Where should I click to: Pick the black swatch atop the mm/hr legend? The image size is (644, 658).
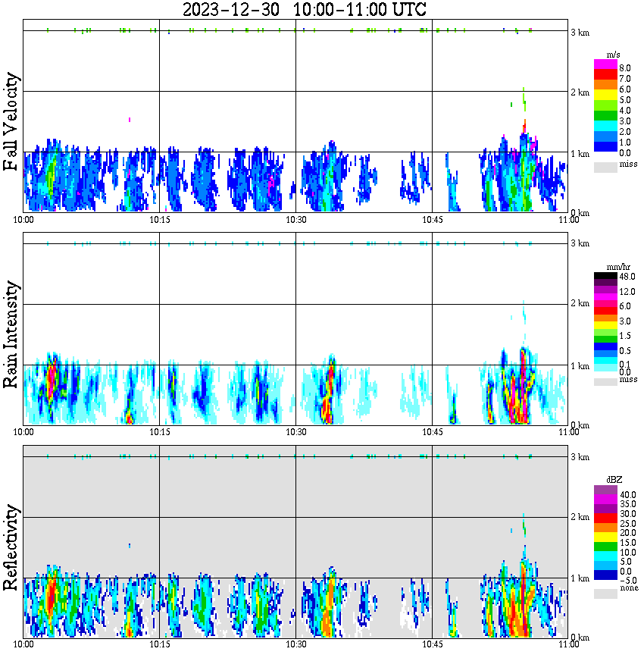[x=605, y=276]
